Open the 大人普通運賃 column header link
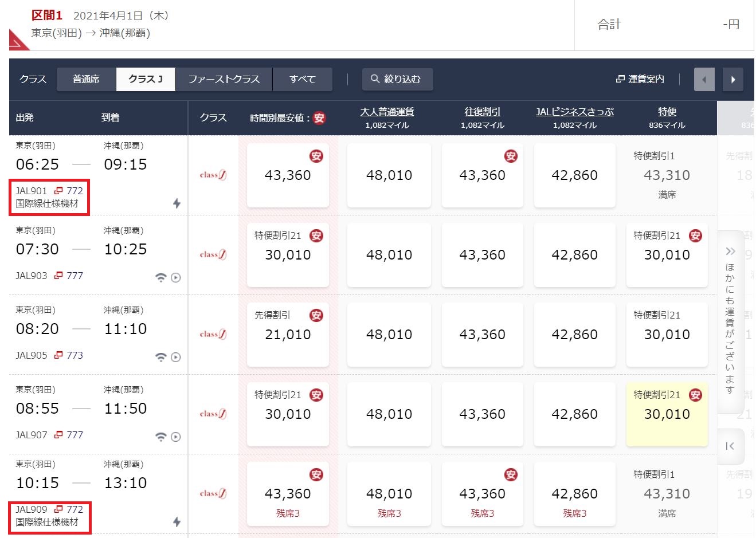 [387, 112]
